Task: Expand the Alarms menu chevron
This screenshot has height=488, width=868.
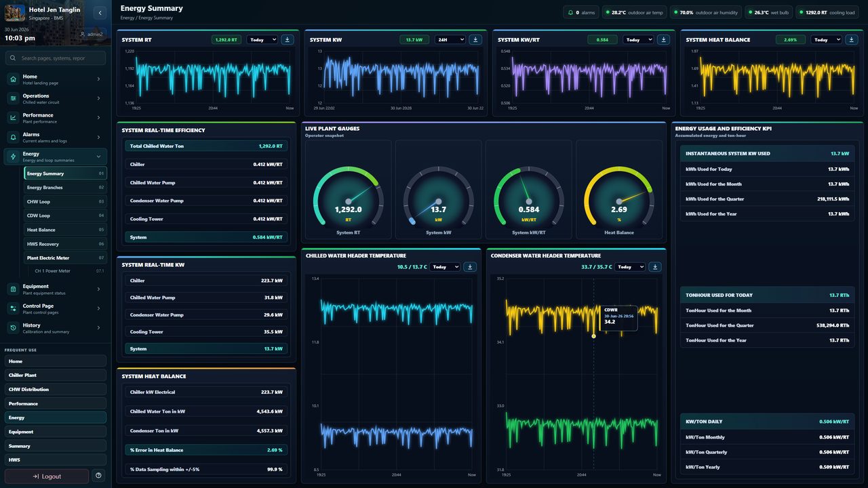Action: (98, 138)
